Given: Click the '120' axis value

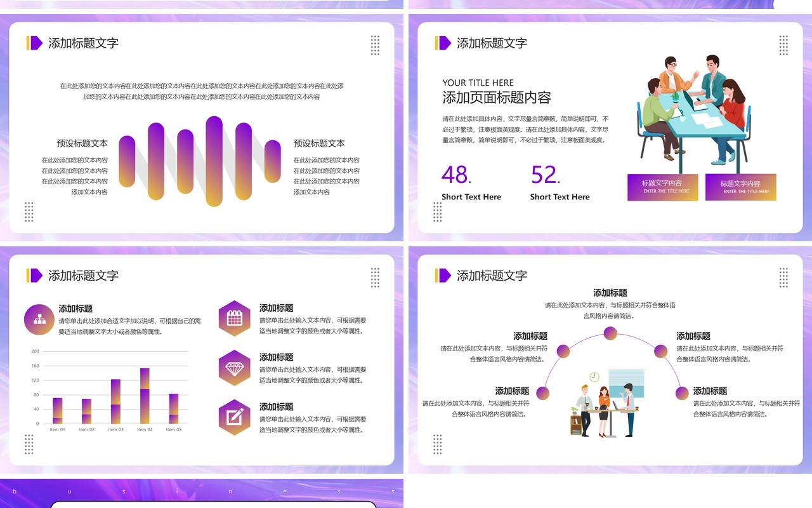Looking at the screenshot, I should 36,380.
